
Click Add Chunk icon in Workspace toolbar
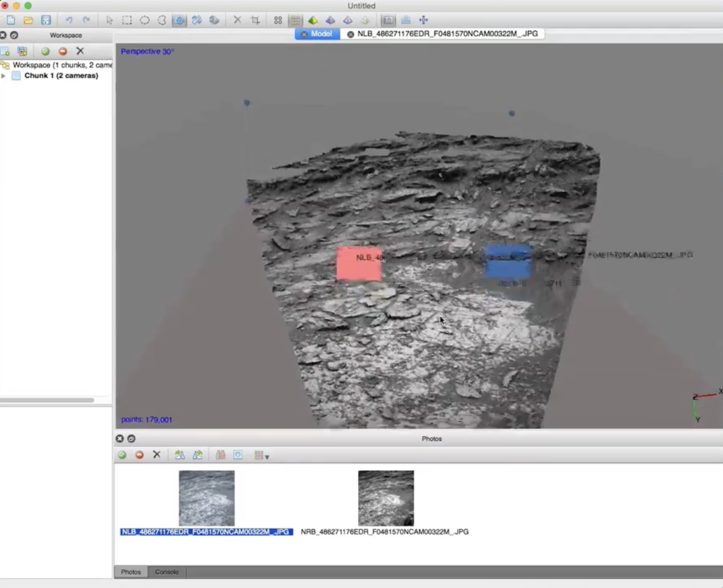point(5,51)
